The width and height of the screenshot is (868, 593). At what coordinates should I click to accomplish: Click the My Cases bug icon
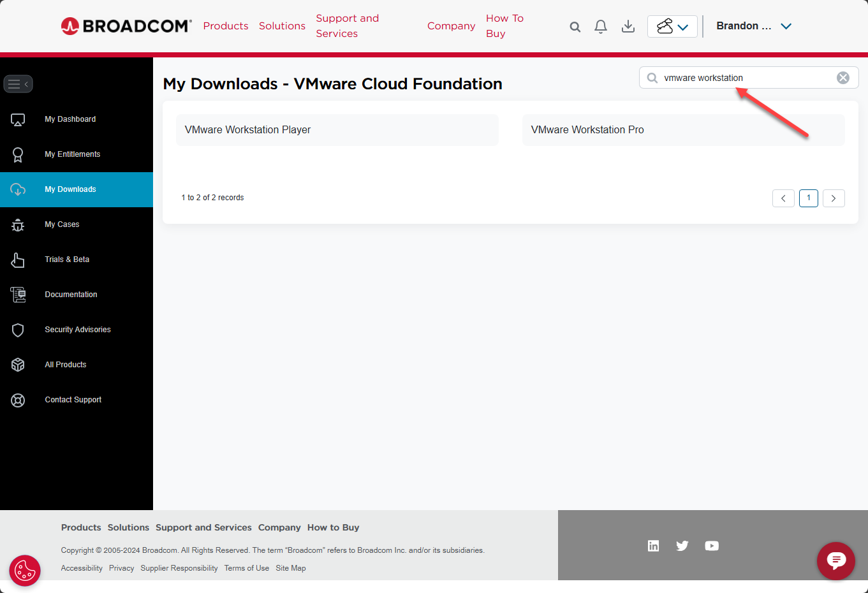click(18, 224)
